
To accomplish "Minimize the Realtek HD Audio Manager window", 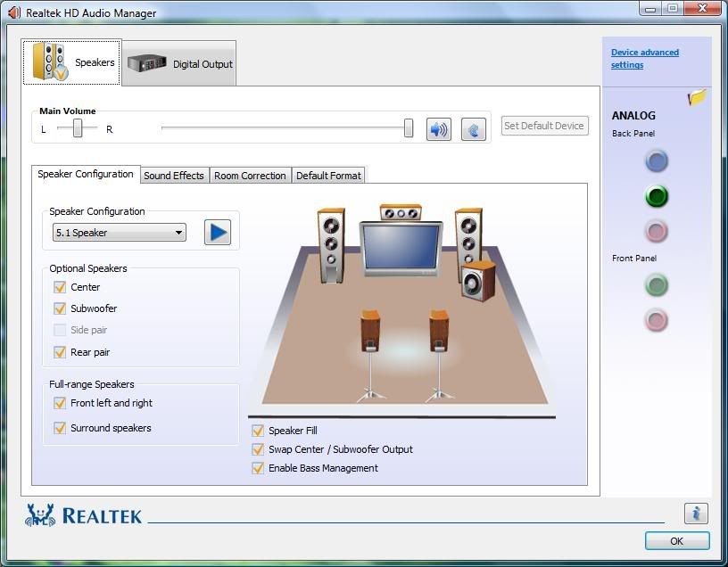I will [650, 9].
